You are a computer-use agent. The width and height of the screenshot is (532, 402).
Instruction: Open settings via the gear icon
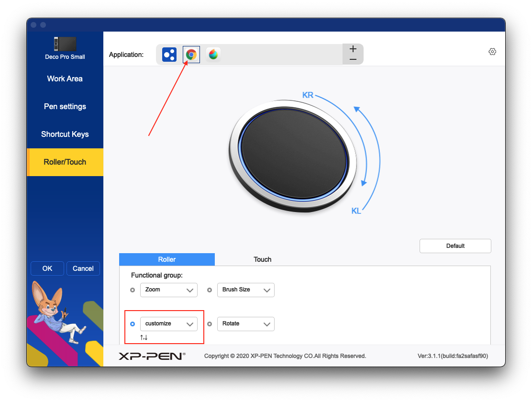492,52
